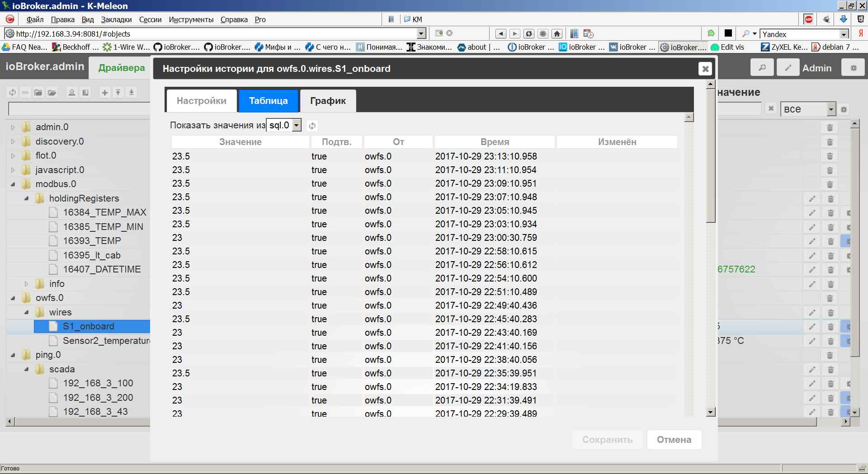
Task: Click the blue download arrow icon
Action: [x=843, y=19]
